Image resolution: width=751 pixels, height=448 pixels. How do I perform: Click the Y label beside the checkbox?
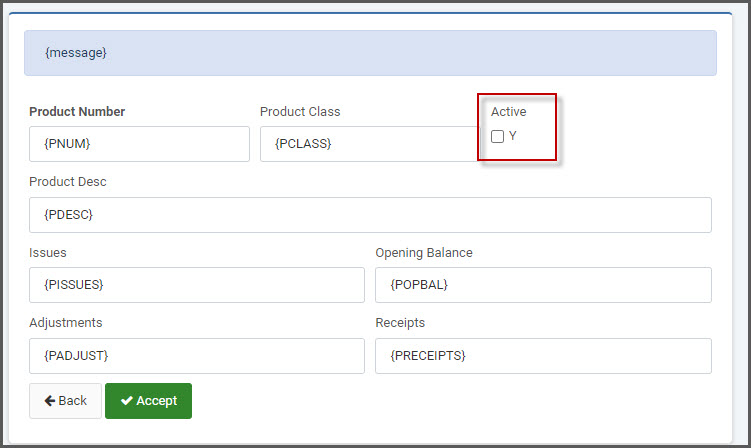pos(512,136)
